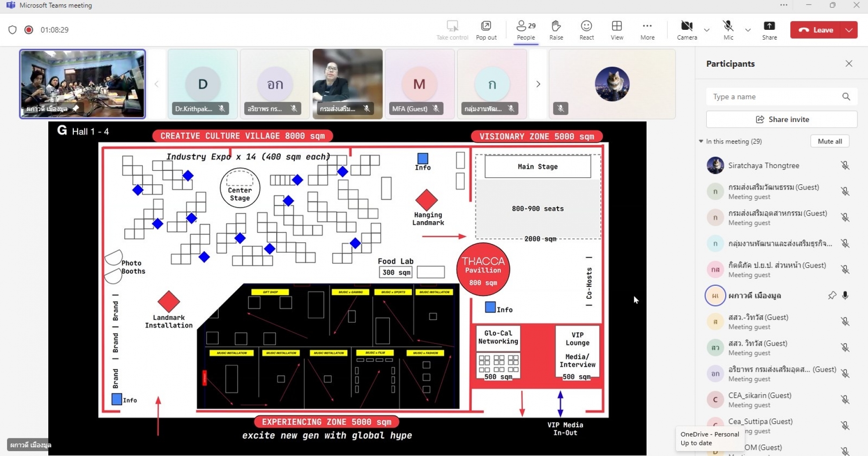Viewport: 868px width, 456px height.
Task: Click the Share content icon
Action: [769, 30]
